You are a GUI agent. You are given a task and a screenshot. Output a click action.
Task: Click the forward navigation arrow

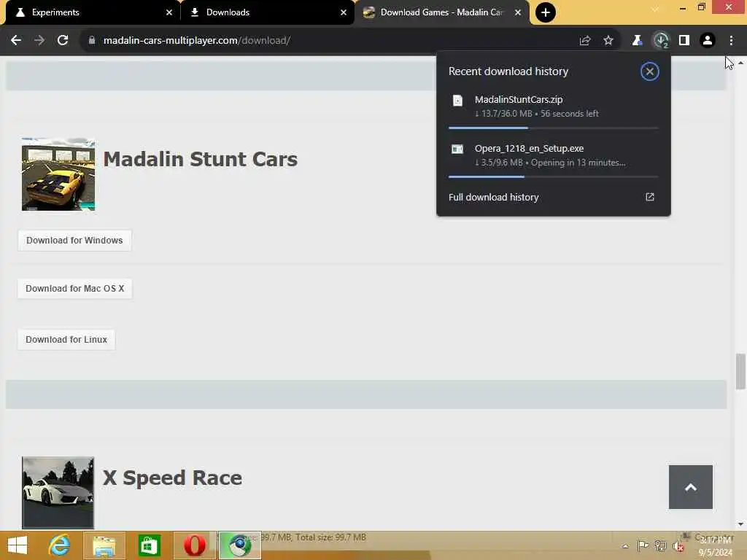click(39, 41)
